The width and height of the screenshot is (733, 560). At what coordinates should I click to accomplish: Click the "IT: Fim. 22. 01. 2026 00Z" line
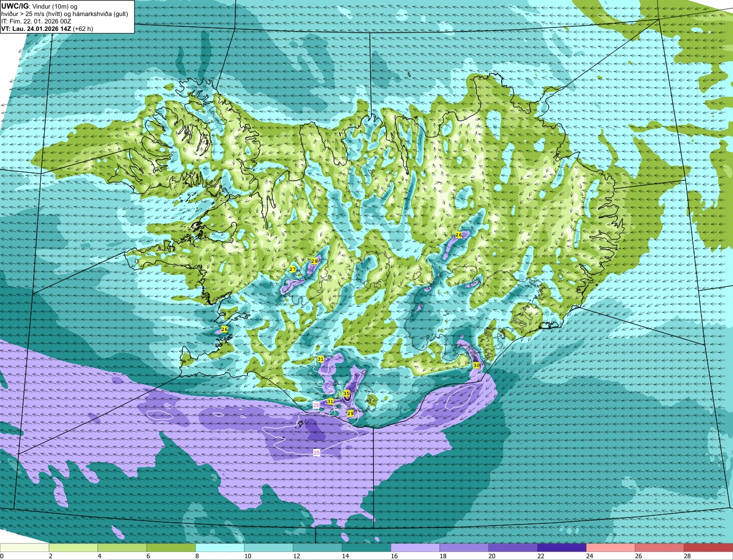[x=37, y=21]
